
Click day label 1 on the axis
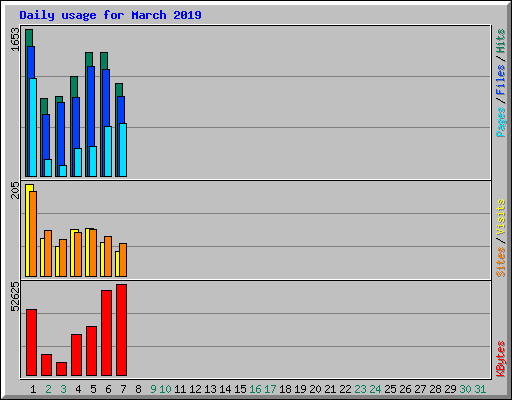(33, 389)
